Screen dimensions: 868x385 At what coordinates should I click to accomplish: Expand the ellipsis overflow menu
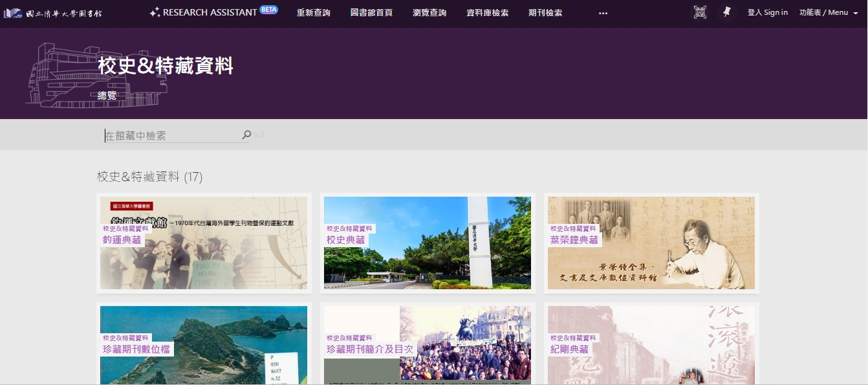pyautogui.click(x=603, y=13)
